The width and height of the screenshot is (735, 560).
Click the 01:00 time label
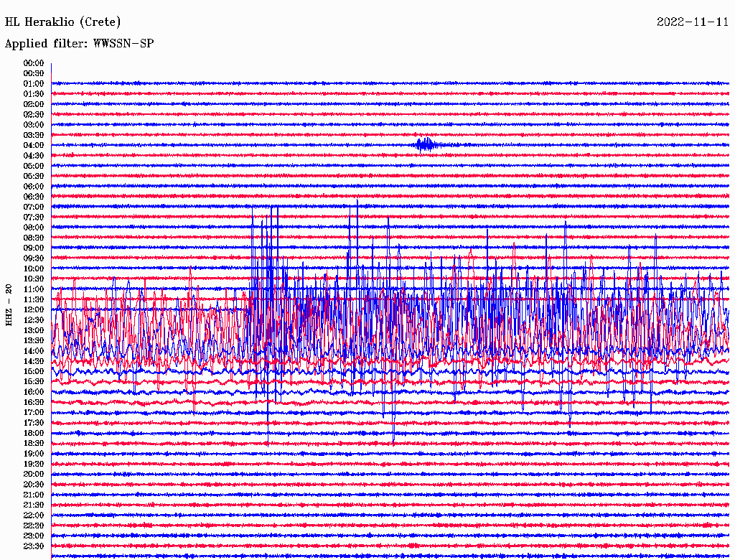tap(34, 83)
